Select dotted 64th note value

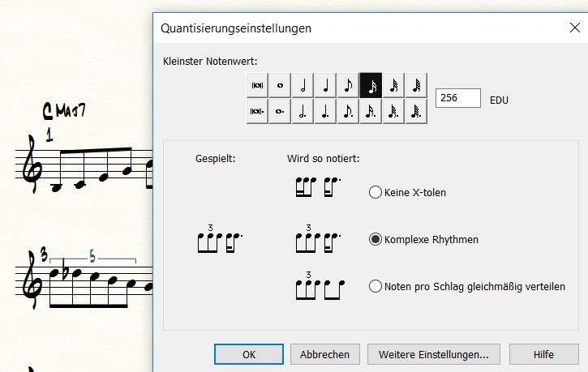(x=416, y=111)
